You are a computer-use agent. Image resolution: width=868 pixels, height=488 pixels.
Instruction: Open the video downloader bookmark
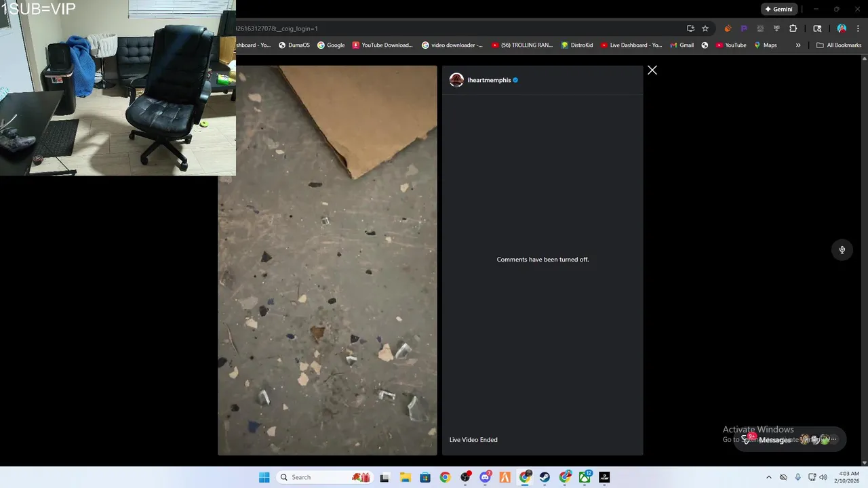pos(452,45)
